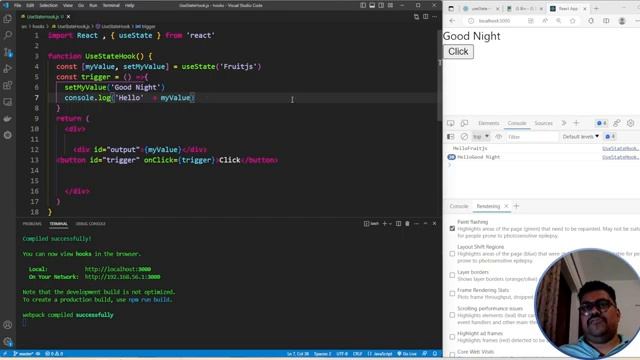Enable the Layer borders checkbox
Image resolution: width=640 pixels, height=360 pixels.
pos(452,276)
